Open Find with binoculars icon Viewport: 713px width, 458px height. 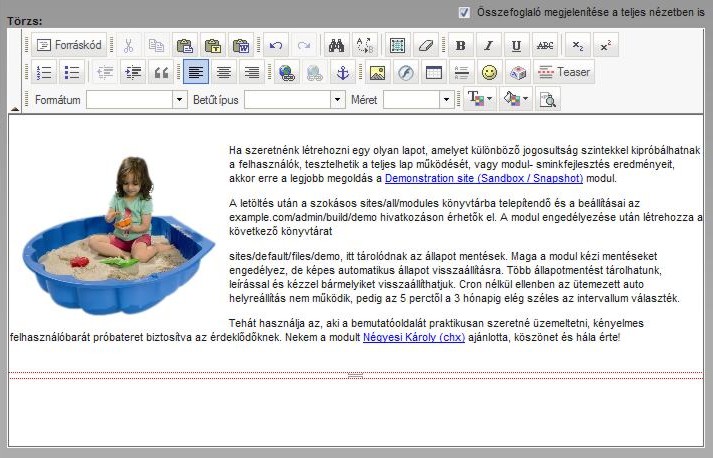click(336, 45)
